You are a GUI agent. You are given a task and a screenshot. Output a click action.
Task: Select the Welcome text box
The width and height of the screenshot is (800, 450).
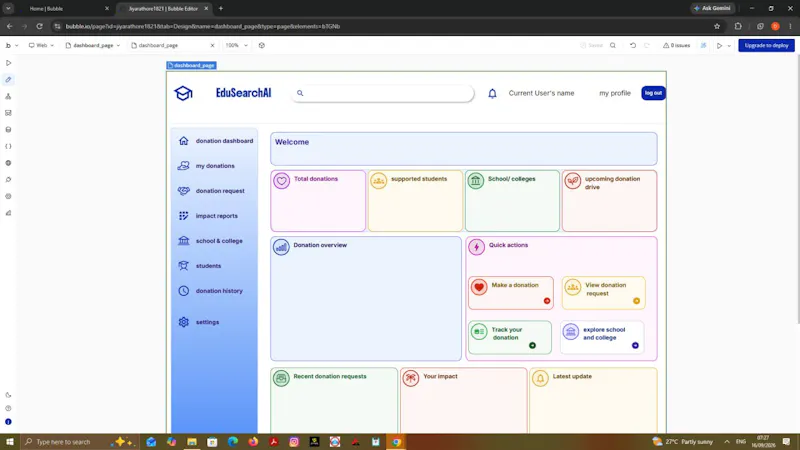pos(464,149)
